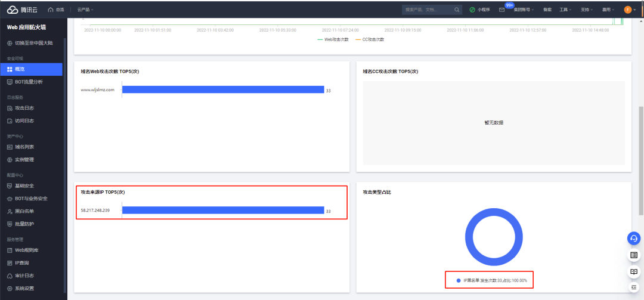Click the 访问日志 icon
This screenshot has width=644, height=300.
[x=10, y=121]
